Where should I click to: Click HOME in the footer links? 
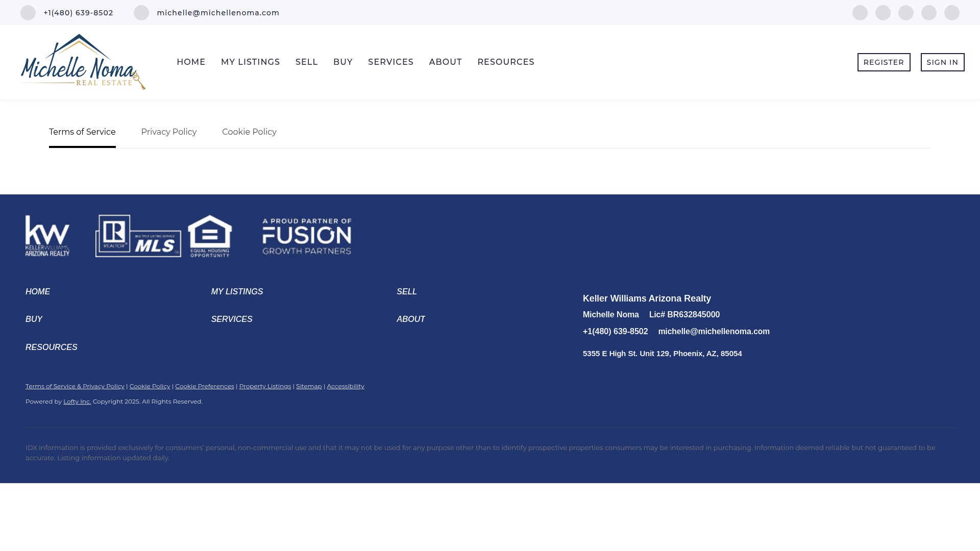pos(38,292)
